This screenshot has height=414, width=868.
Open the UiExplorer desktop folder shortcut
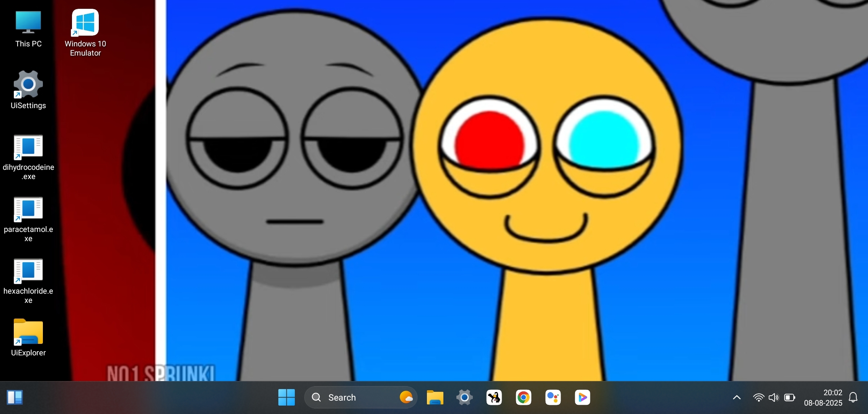(28, 337)
